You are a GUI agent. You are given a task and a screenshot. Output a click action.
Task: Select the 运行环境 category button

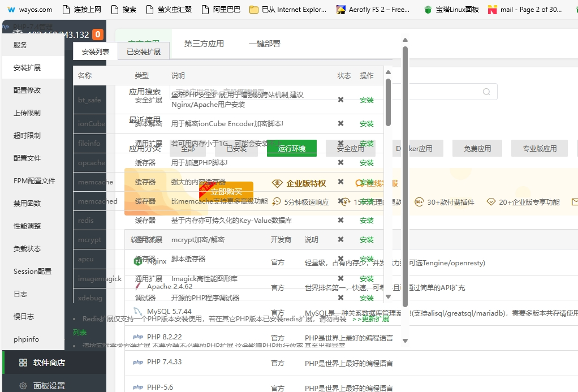(x=292, y=148)
